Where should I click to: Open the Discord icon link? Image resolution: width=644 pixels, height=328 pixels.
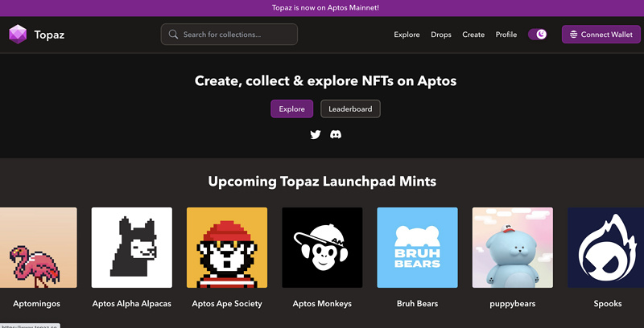pos(336,134)
